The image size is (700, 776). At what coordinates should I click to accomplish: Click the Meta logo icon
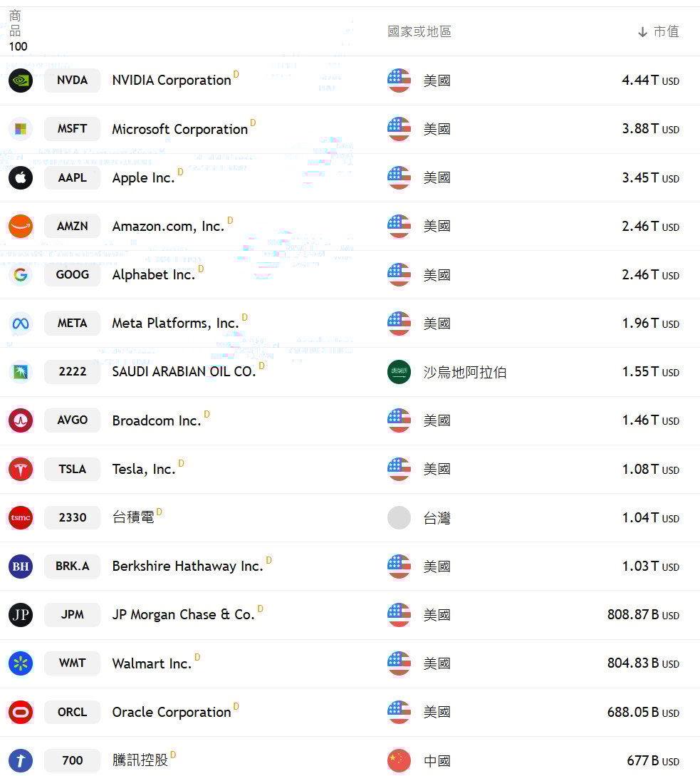[x=21, y=324]
